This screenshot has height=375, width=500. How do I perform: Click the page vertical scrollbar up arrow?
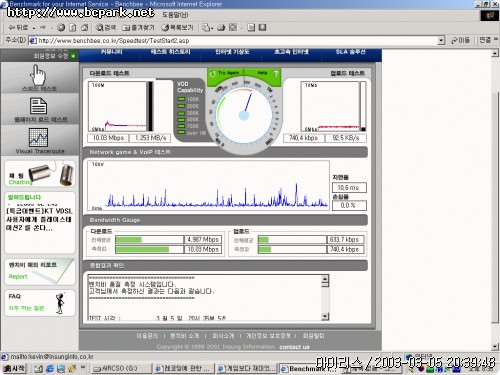[495, 53]
